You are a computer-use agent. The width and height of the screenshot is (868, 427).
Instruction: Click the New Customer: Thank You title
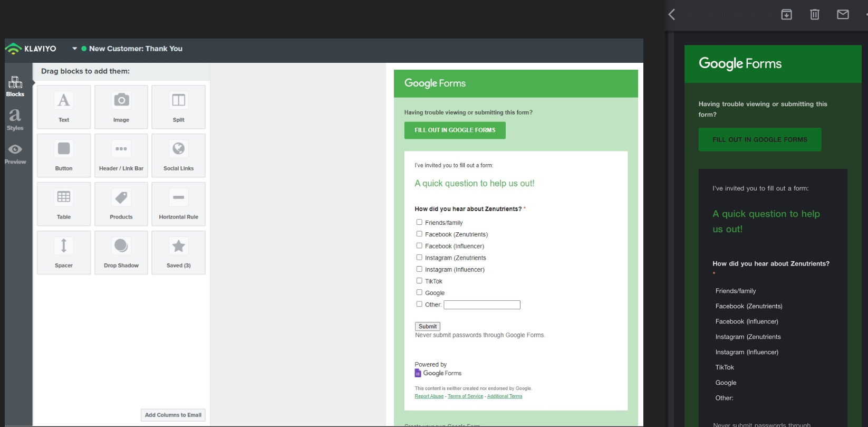(136, 49)
